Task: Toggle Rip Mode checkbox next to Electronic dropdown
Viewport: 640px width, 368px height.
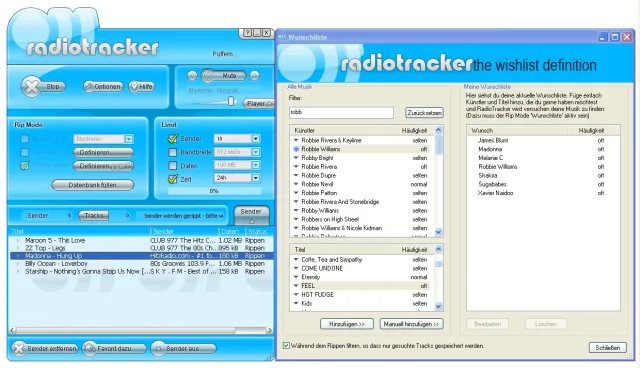Action: pyautogui.click(x=24, y=139)
